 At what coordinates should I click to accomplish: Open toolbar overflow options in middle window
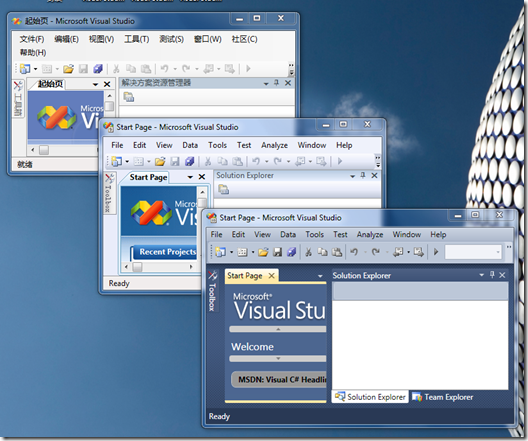click(378, 162)
